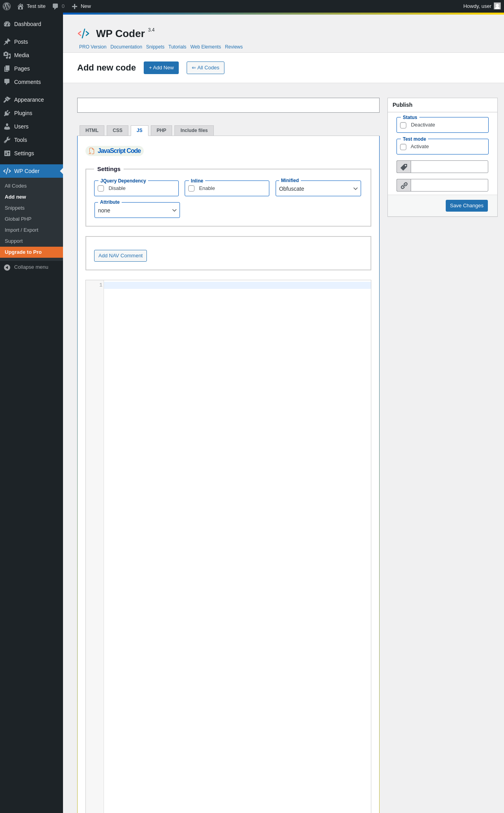The width and height of the screenshot is (504, 813).
Task: Click Upgrade to Pro in sidebar
Action: (x=31, y=252)
